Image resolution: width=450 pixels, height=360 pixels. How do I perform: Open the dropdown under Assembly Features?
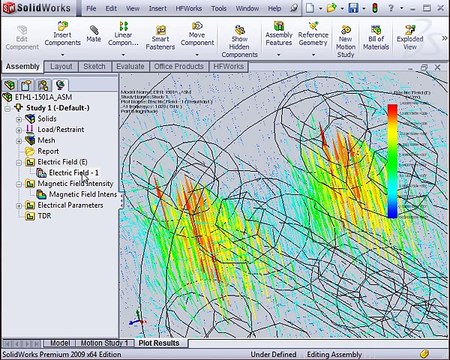pos(279,55)
